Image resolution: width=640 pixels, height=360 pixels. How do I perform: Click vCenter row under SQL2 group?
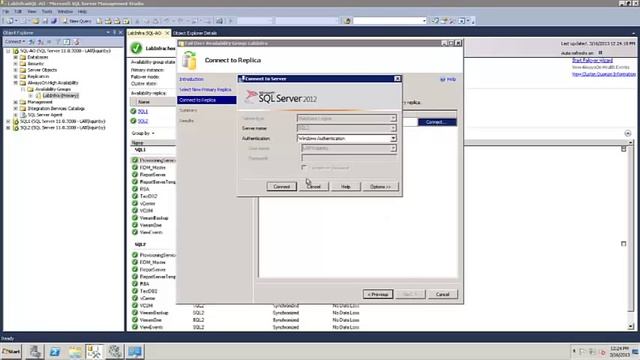tap(147, 298)
